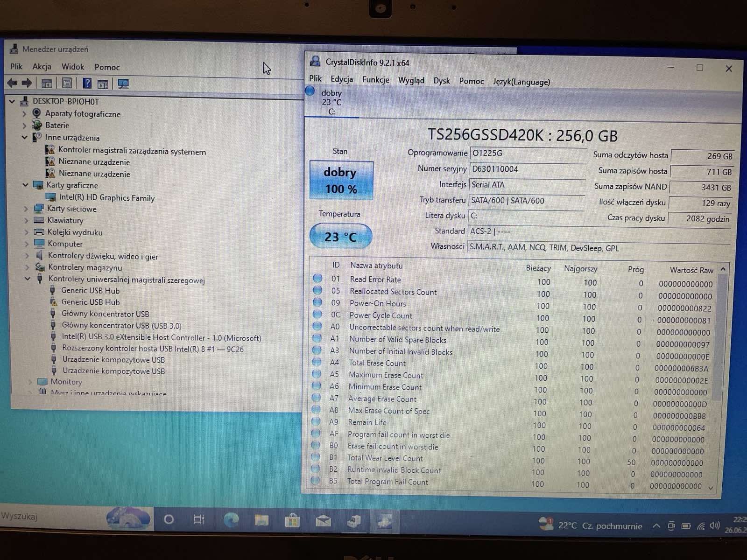Collapse Kontrolery uniwersalnej magistrali szeregowej node
This screenshot has height=560, width=747.
click(28, 279)
